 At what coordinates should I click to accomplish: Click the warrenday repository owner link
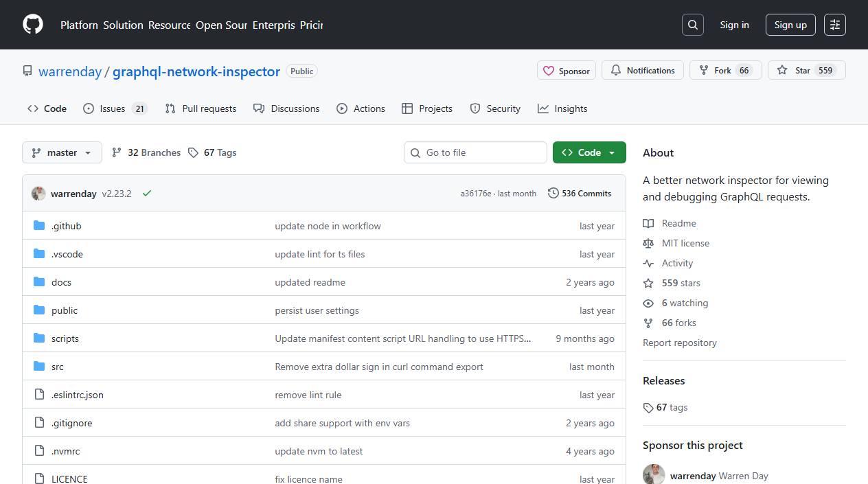(70, 71)
